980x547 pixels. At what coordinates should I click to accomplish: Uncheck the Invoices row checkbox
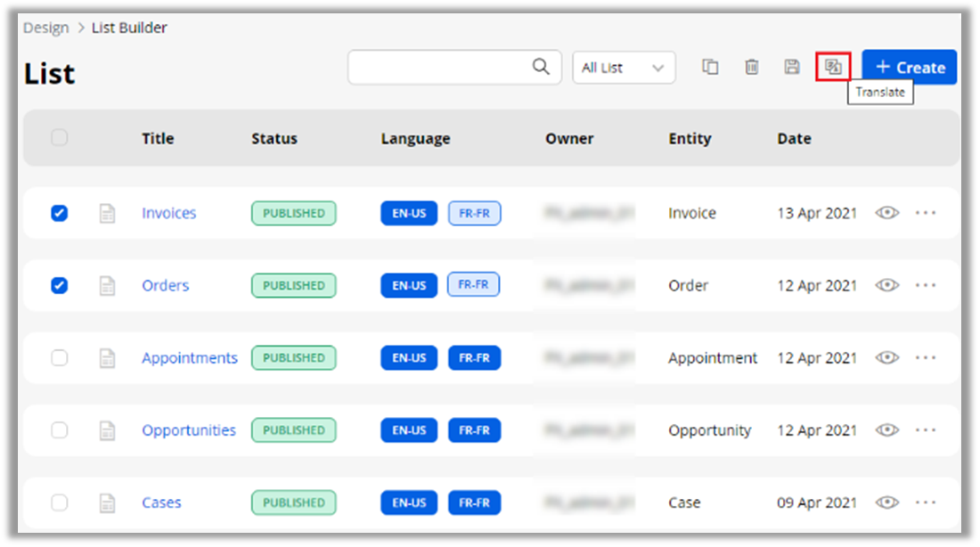coord(59,213)
